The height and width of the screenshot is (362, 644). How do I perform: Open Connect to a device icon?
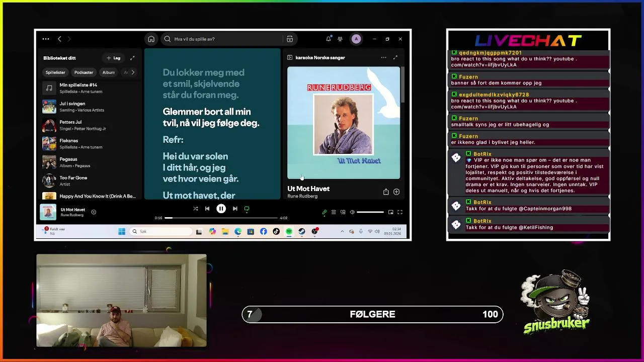click(343, 212)
